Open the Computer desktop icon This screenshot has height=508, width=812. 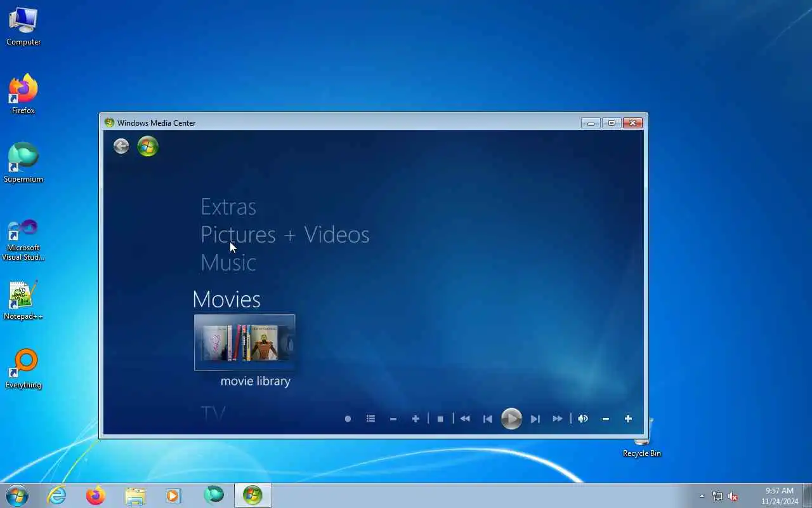[x=23, y=27]
